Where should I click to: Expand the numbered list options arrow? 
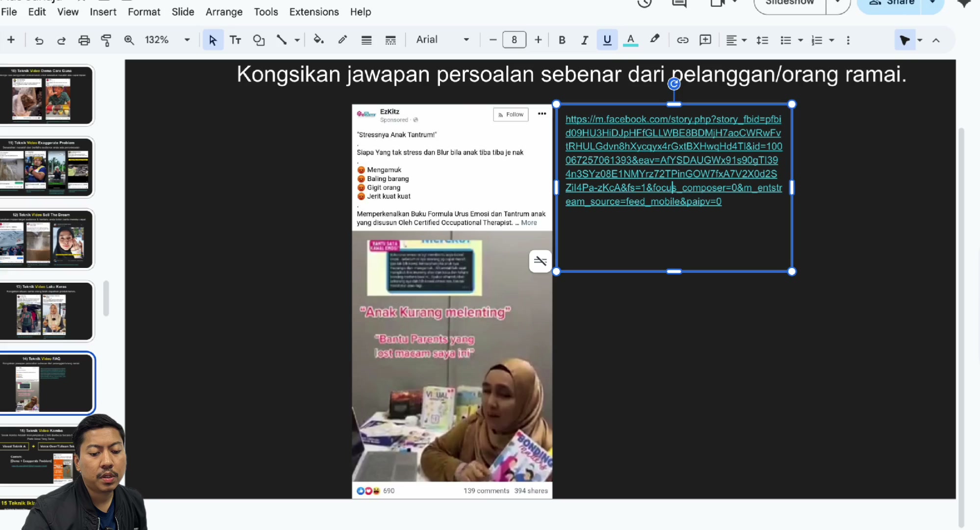(x=832, y=40)
